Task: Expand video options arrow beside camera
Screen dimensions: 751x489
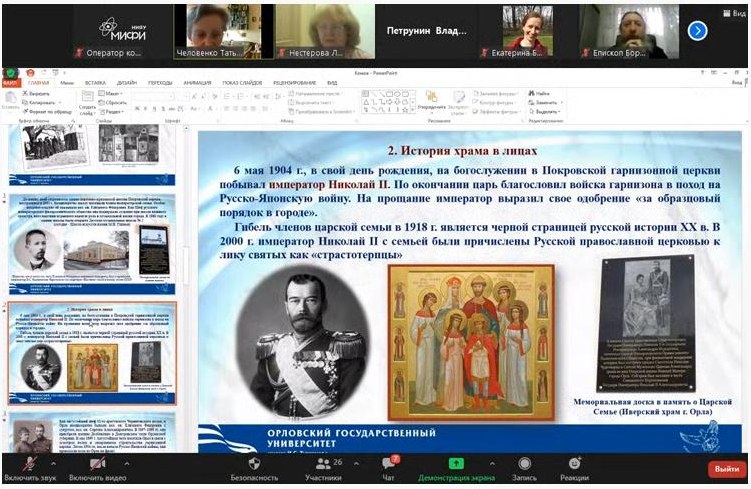Action: (x=126, y=463)
